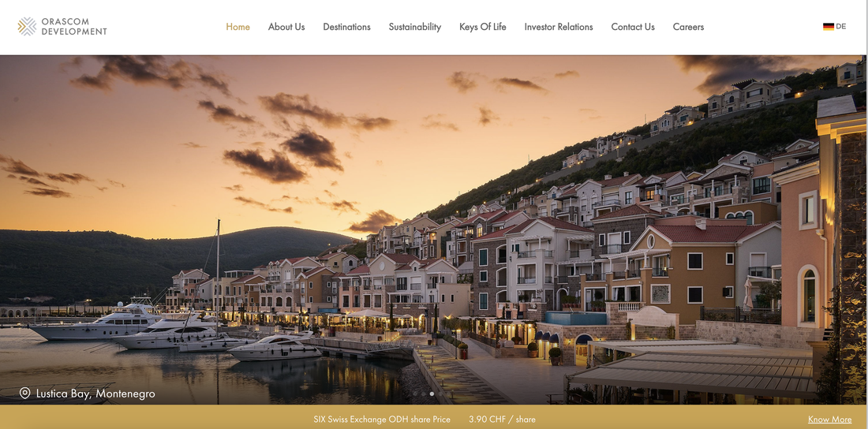Select the second carousel slide dot

(424, 394)
